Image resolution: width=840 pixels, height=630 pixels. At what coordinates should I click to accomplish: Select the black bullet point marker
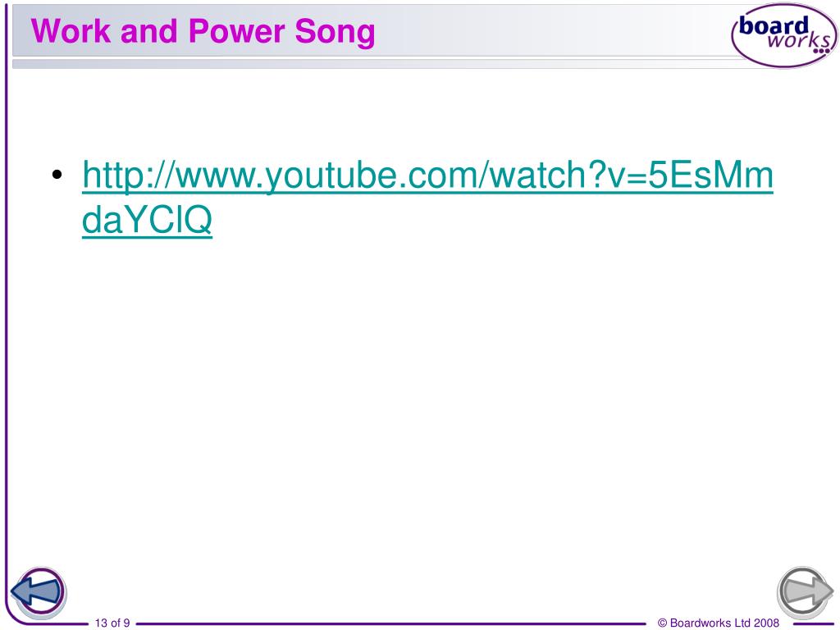point(57,175)
